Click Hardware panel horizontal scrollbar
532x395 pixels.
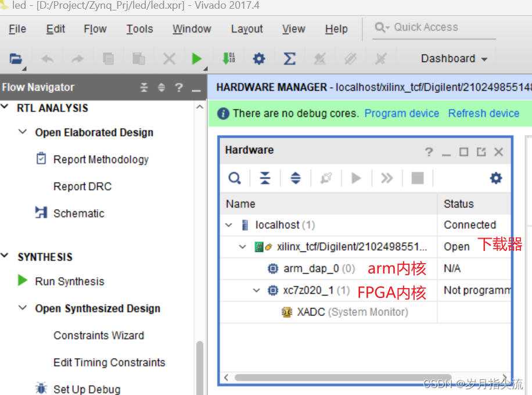coord(343,378)
